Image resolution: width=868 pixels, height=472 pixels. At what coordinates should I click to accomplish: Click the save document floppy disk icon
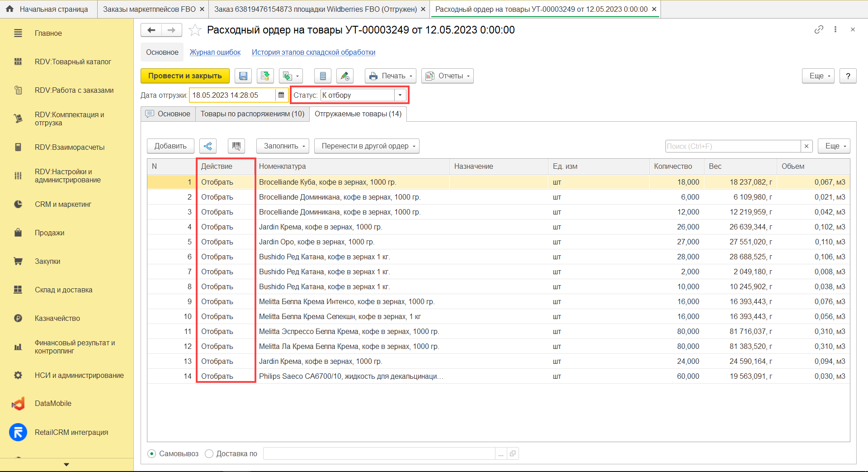point(243,76)
